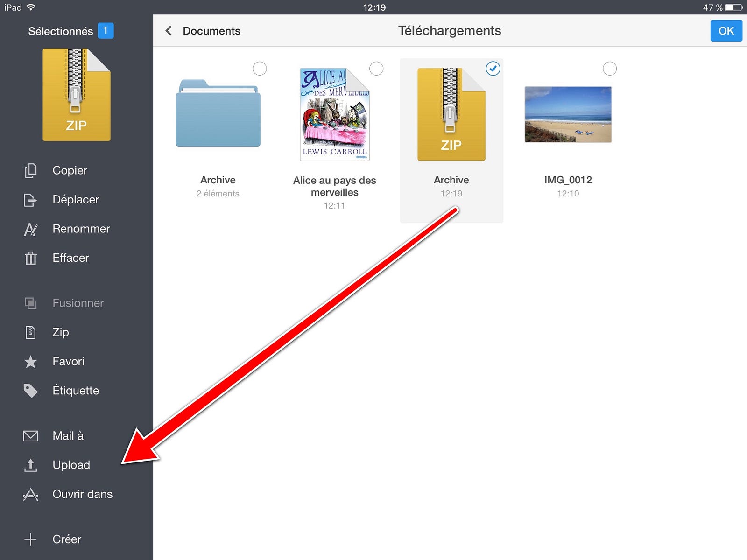Choose Déplacer in the sidebar
Image resolution: width=747 pixels, height=560 pixels.
pyautogui.click(x=77, y=200)
